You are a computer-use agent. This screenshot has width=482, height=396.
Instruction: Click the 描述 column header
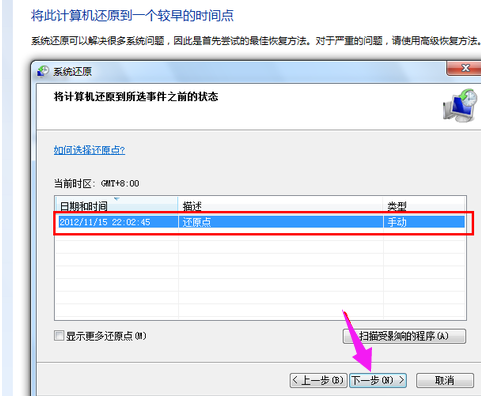point(280,206)
